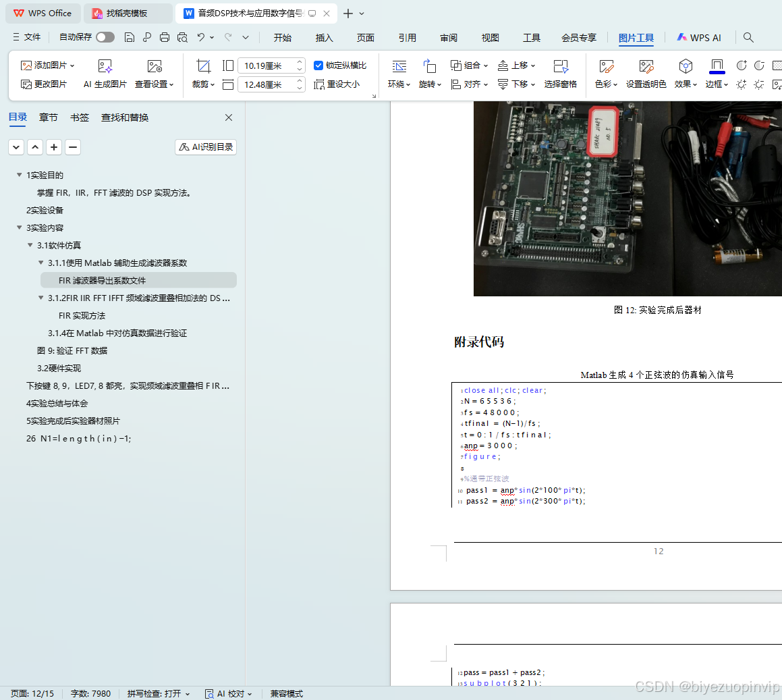
Task: Open the 文件 menu
Action: click(27, 37)
